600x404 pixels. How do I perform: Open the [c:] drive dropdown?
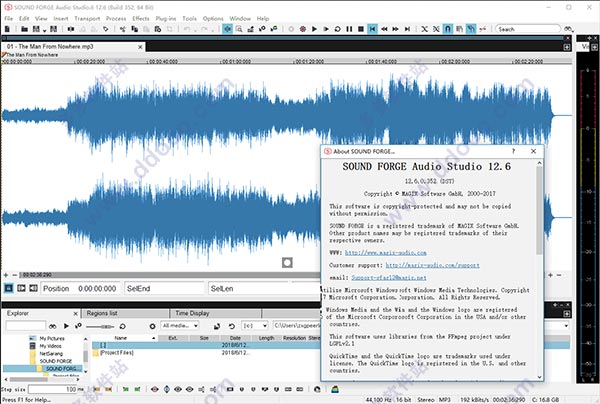(x=254, y=326)
